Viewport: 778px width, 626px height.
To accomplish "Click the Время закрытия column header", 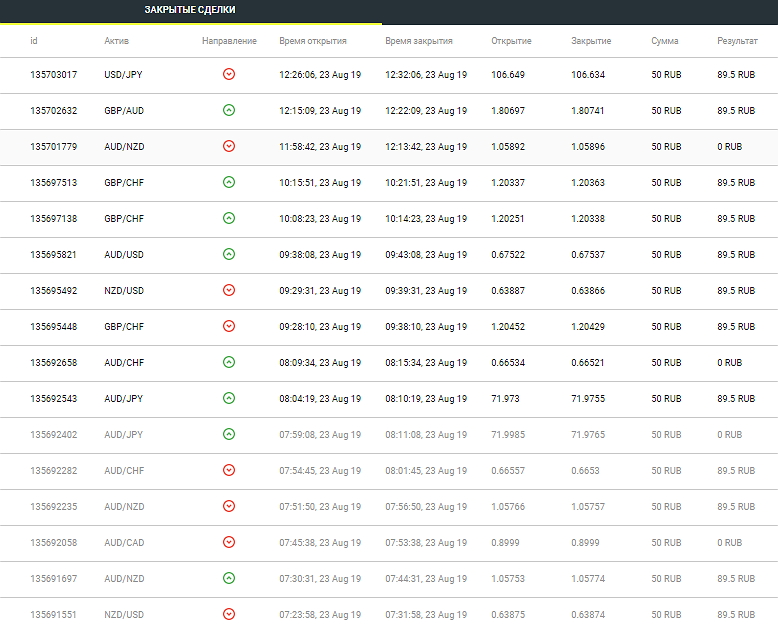I will tap(419, 41).
